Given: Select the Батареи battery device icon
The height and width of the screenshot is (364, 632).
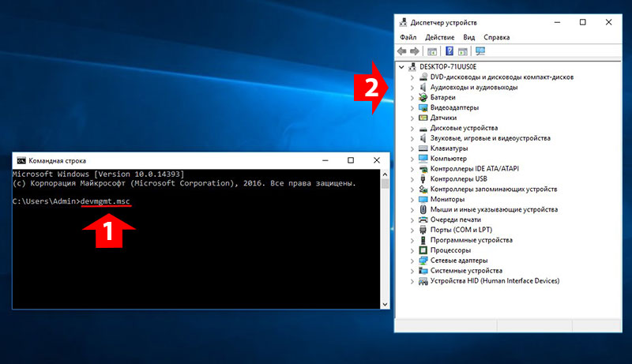Looking at the screenshot, I should [423, 97].
